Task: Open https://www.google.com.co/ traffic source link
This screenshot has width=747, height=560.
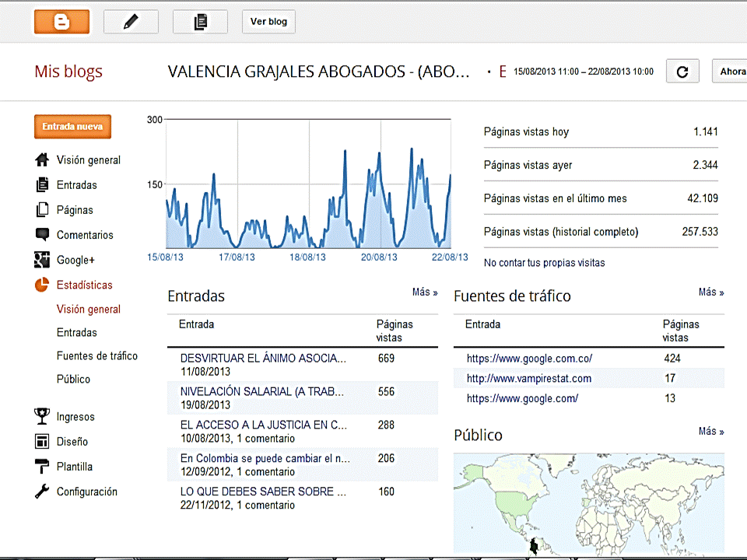Action: (x=529, y=359)
